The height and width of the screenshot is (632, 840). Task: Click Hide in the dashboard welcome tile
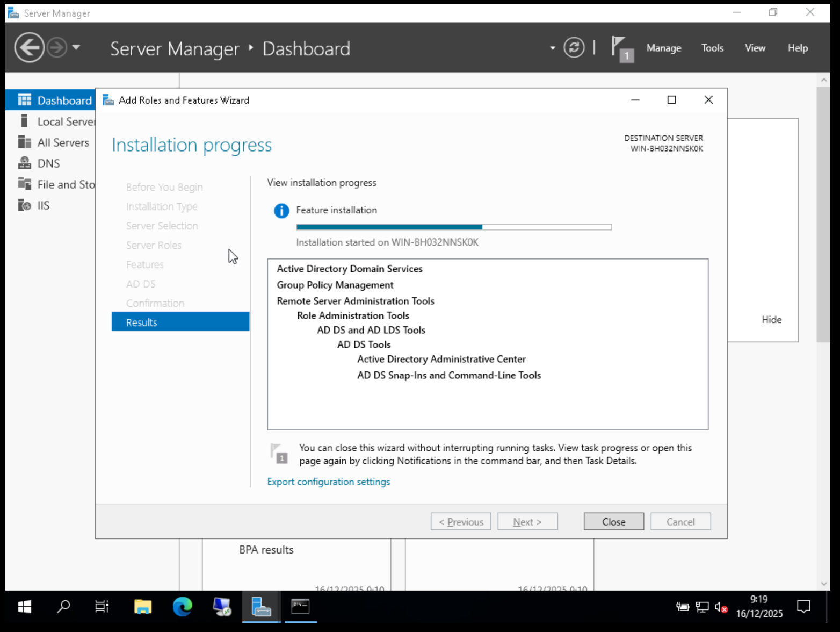[x=771, y=319]
